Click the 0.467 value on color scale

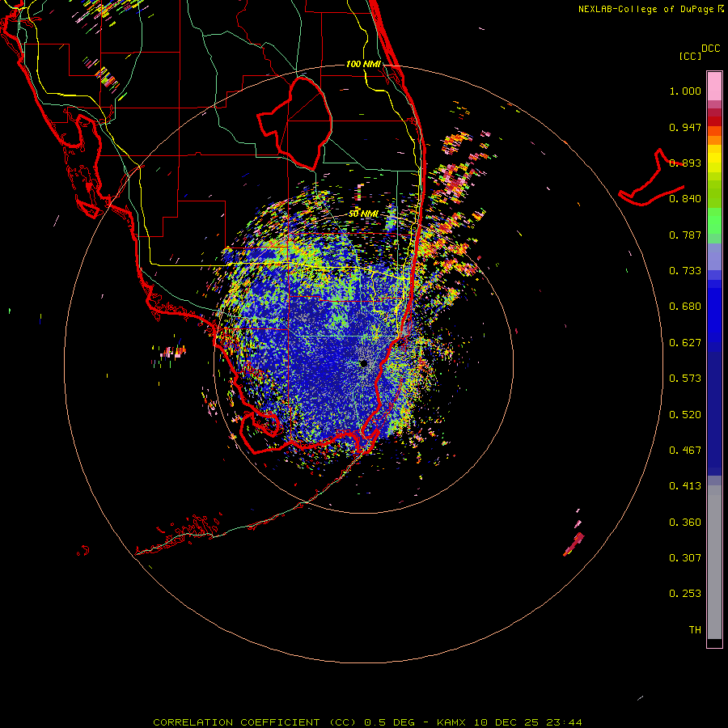(x=685, y=451)
